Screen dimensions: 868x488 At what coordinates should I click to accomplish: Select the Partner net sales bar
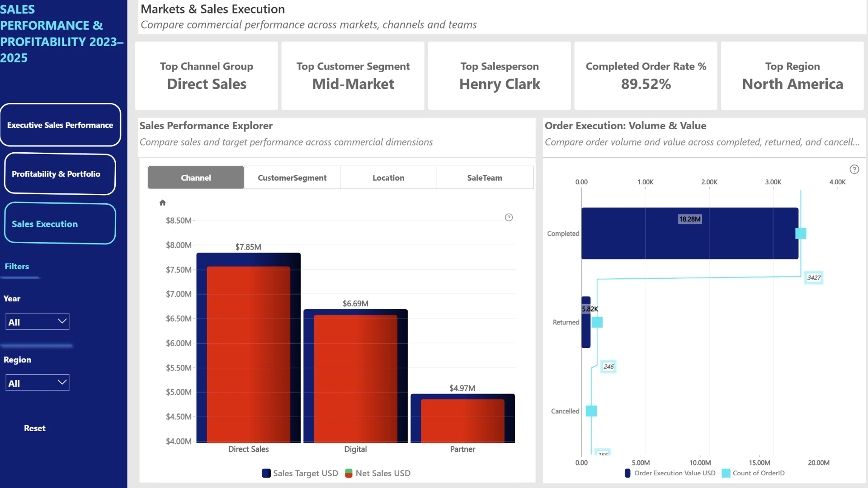pyautogui.click(x=462, y=421)
